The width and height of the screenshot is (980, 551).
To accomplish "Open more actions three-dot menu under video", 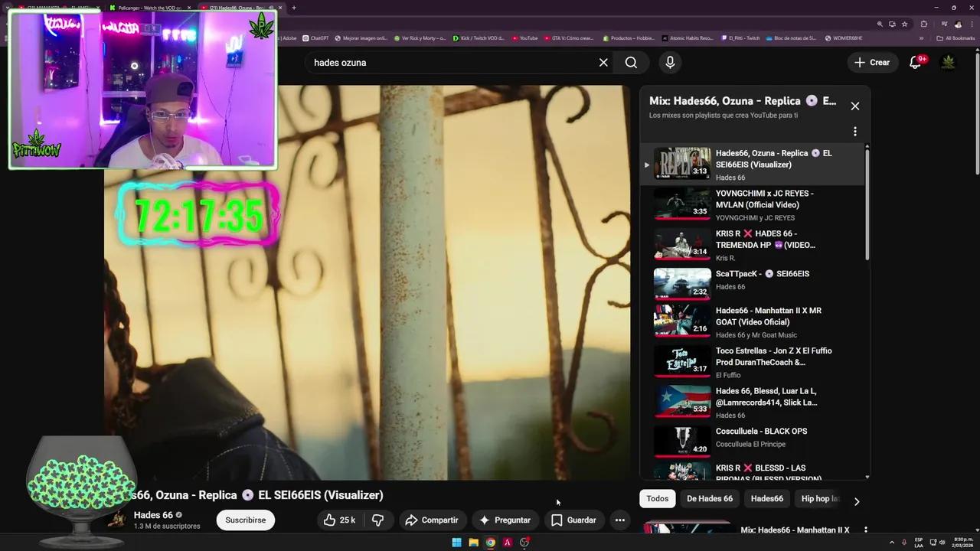I will click(620, 520).
